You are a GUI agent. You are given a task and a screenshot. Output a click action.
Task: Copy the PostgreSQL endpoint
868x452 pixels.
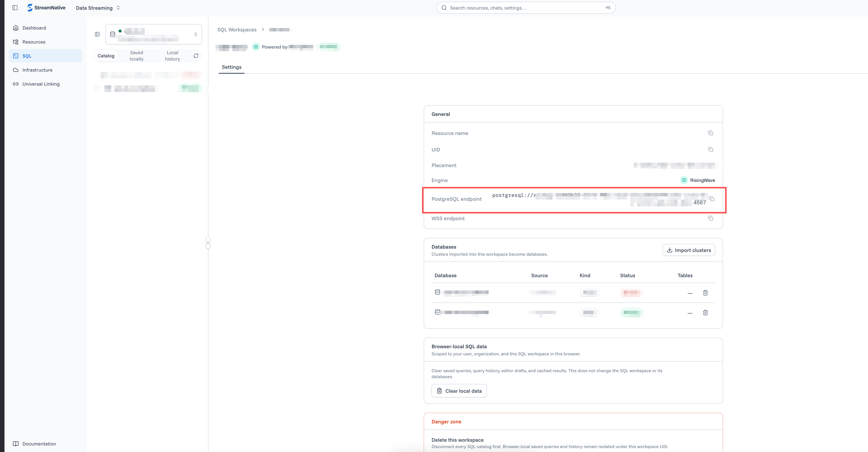coord(712,199)
